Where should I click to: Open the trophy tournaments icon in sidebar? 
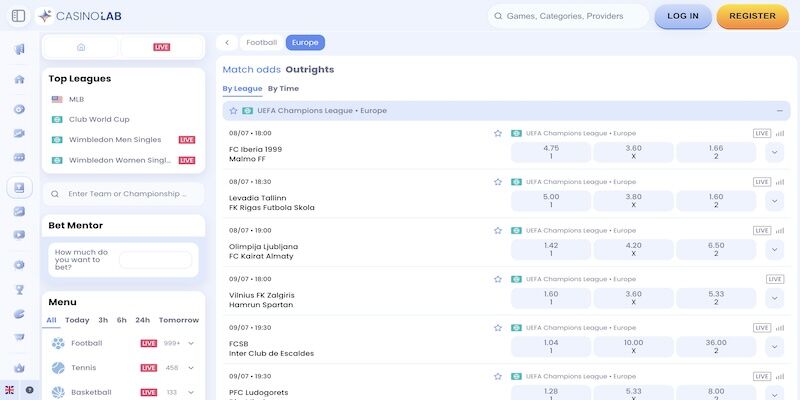(19, 290)
